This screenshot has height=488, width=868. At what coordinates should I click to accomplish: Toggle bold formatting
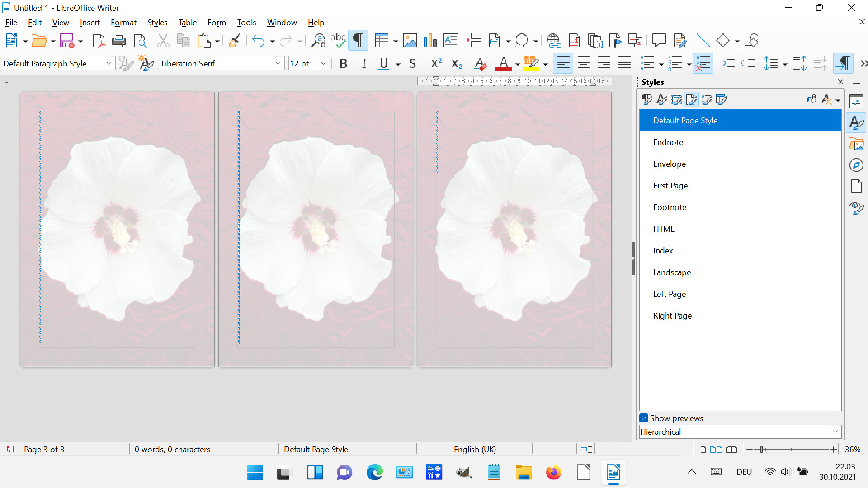[343, 63]
